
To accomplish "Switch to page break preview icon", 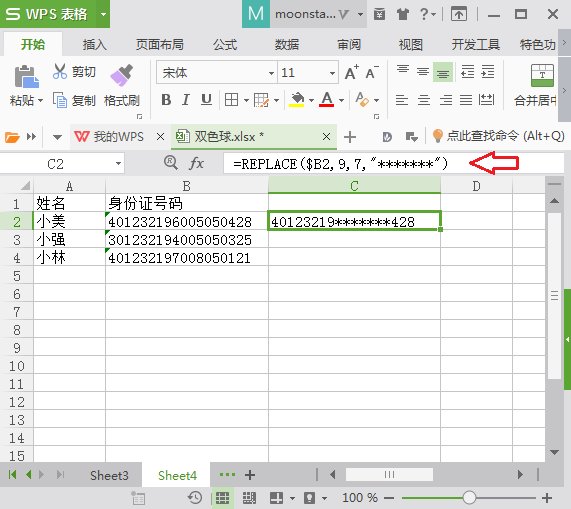I will tap(249, 498).
